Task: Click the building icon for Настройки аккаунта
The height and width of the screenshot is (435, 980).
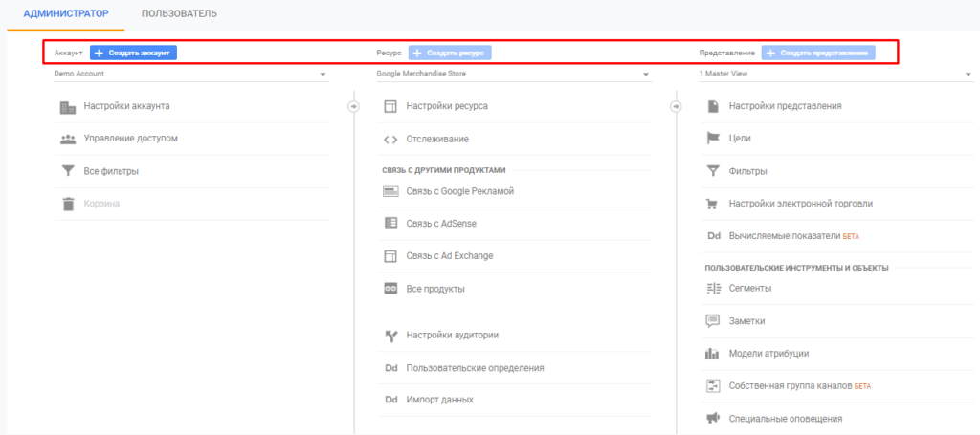Action: [68, 106]
